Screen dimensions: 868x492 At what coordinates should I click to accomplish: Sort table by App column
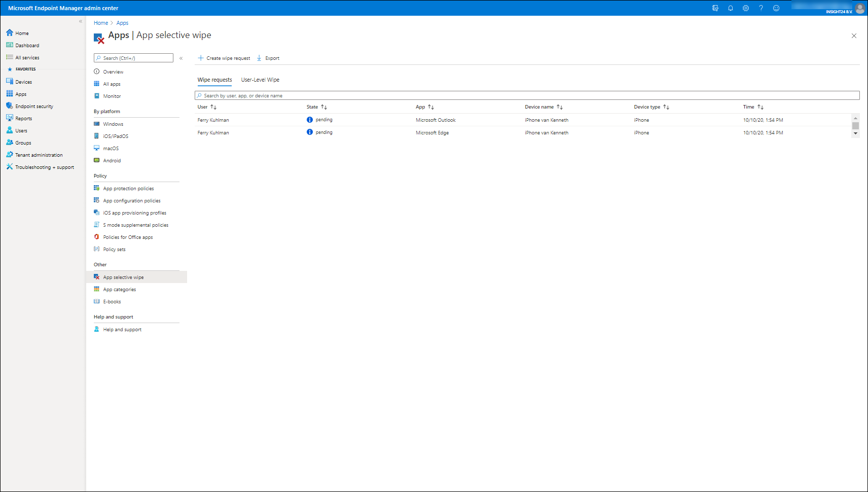[x=425, y=107]
